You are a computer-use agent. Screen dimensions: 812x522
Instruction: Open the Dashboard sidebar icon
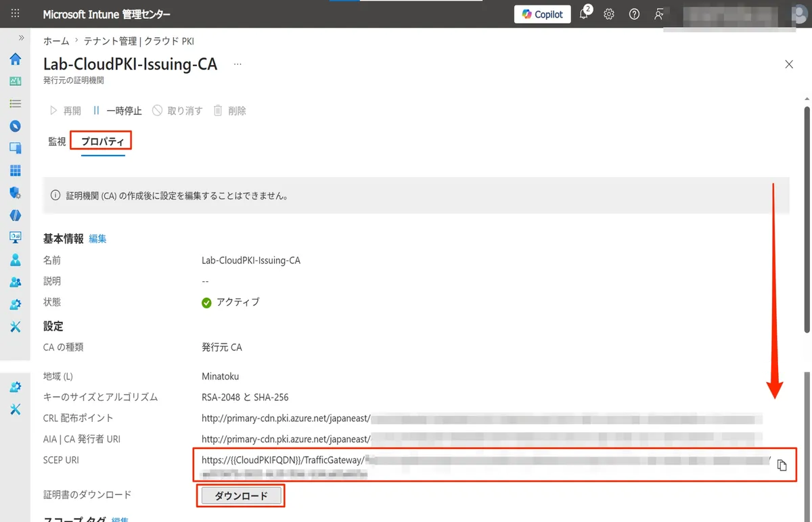tap(15, 81)
